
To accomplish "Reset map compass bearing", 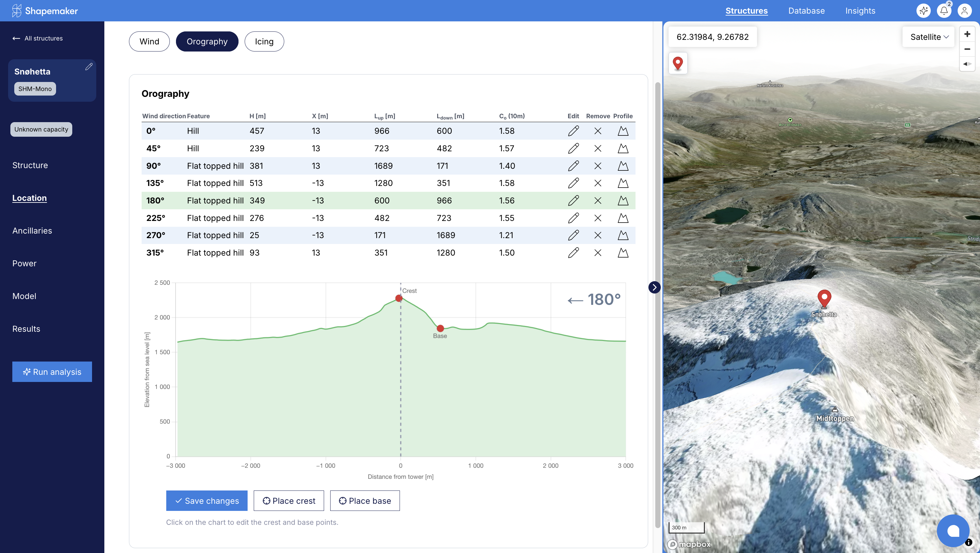I will 967,64.
